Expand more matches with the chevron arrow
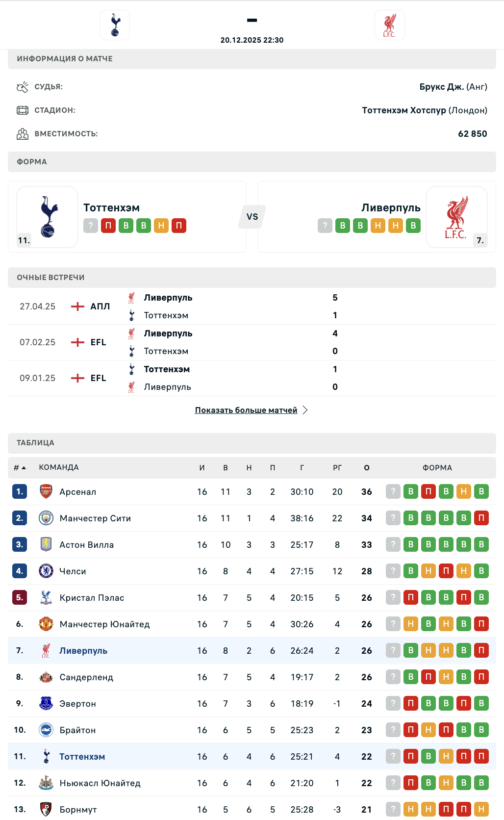The width and height of the screenshot is (504, 820). (x=305, y=410)
